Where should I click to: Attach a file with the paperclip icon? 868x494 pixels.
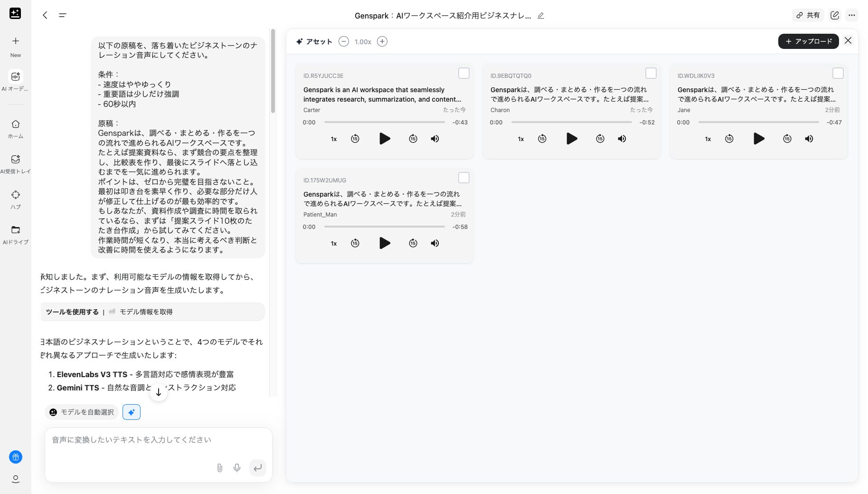pyautogui.click(x=219, y=468)
